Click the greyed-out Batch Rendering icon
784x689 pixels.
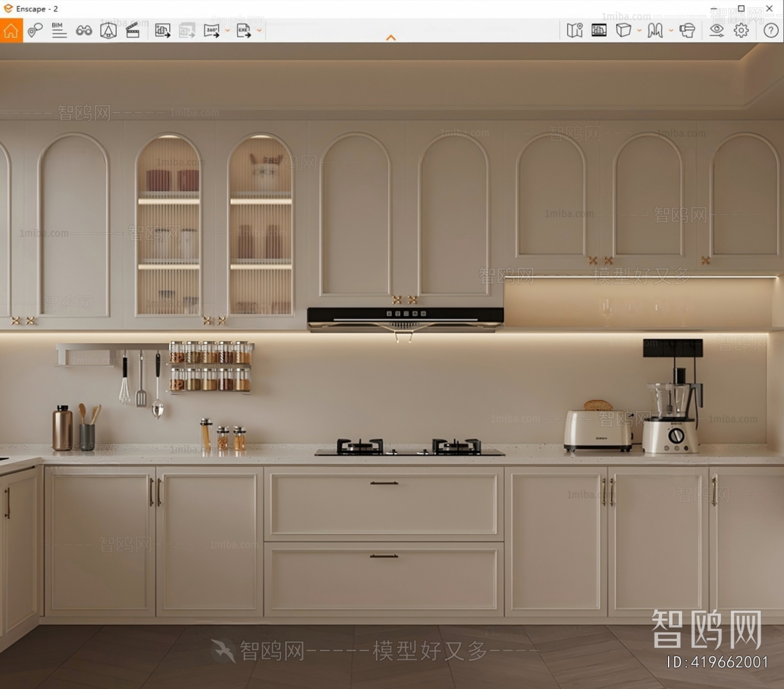pyautogui.click(x=187, y=31)
